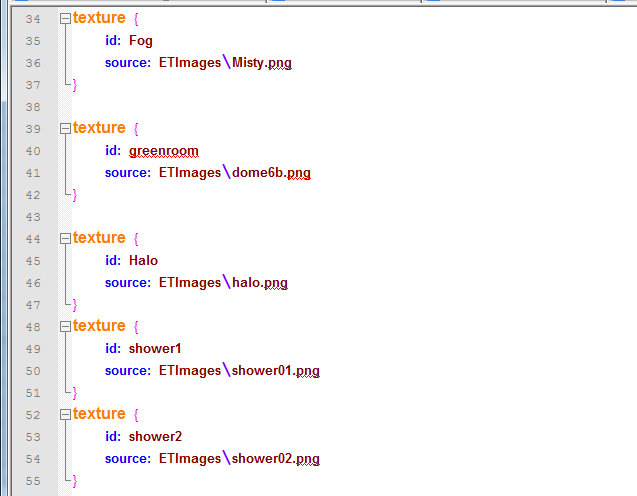This screenshot has height=496, width=637.
Task: Click the texture keyword on line 44
Action: 99,238
